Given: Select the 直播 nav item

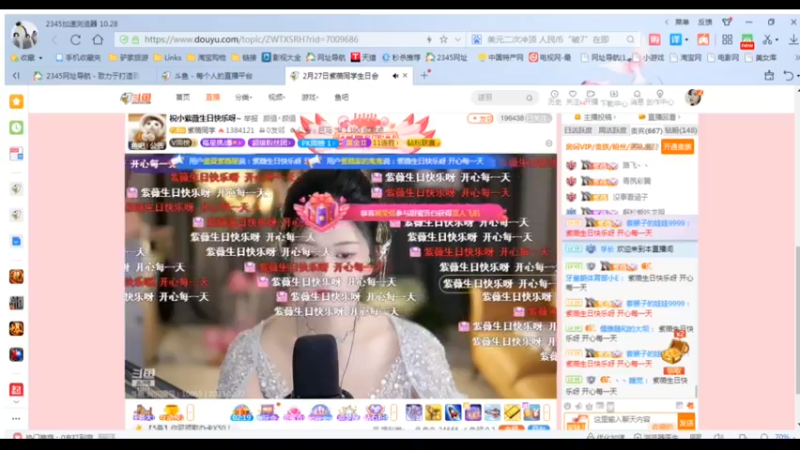Looking at the screenshot, I should coord(213,97).
